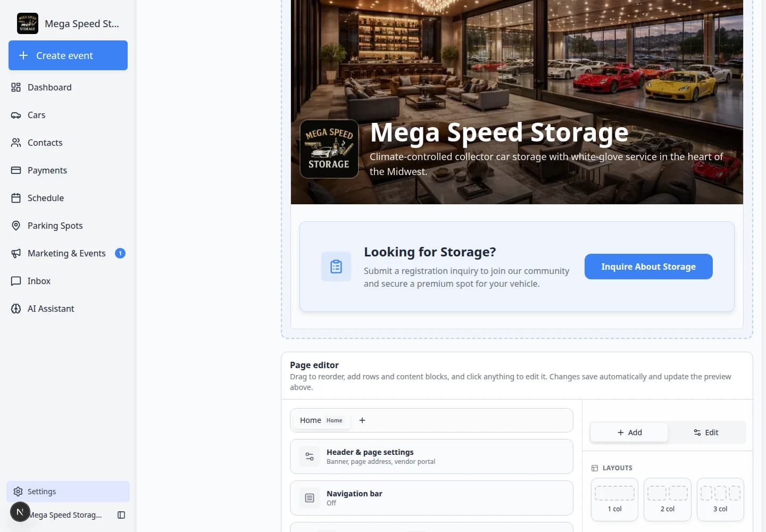Expand the Navigation bar row

(x=431, y=498)
